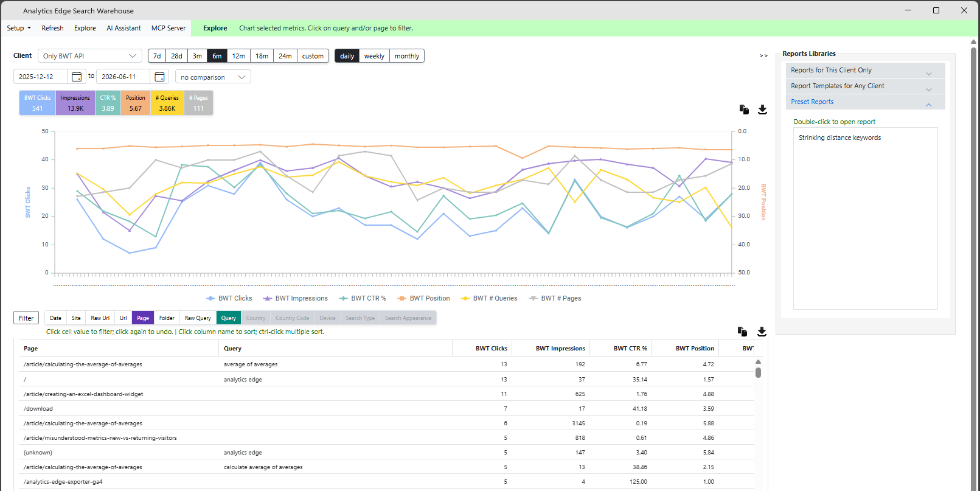Viewport: 980px width, 491px height.
Task: Toggle BWT Clicks series in the chart legend
Action: coord(229,298)
